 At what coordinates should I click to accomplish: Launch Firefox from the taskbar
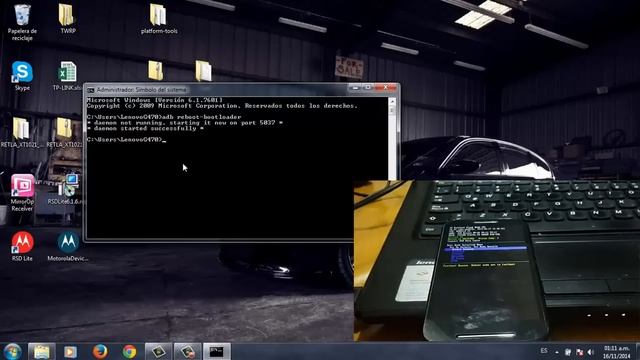pyautogui.click(x=100, y=351)
